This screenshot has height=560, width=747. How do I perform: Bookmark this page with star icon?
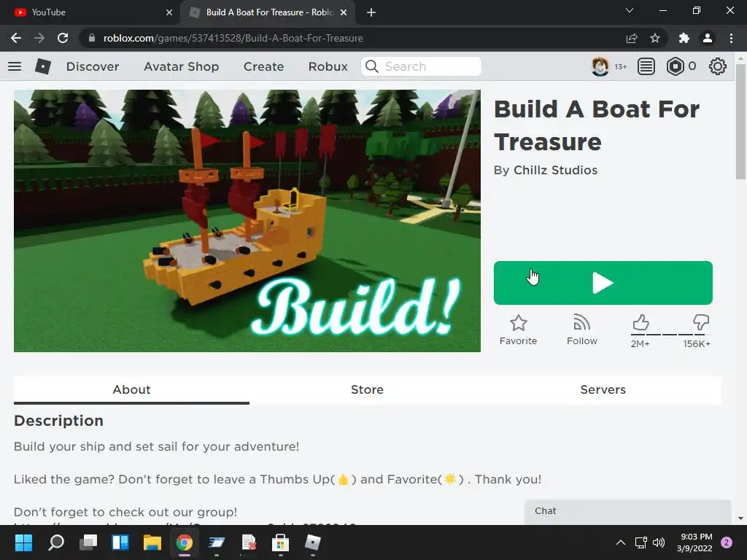[655, 38]
